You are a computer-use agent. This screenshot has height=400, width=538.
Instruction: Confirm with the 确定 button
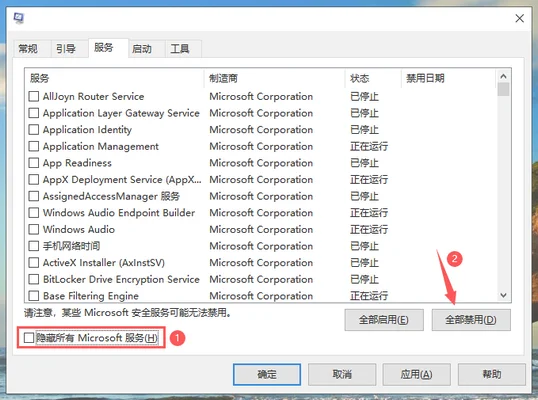point(267,374)
